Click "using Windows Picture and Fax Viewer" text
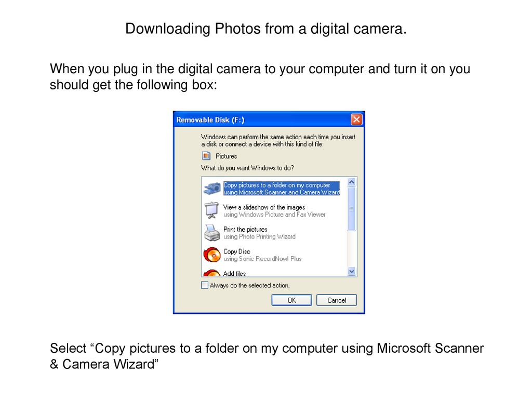Image resolution: width=532 pixels, height=399 pixels. [x=274, y=215]
